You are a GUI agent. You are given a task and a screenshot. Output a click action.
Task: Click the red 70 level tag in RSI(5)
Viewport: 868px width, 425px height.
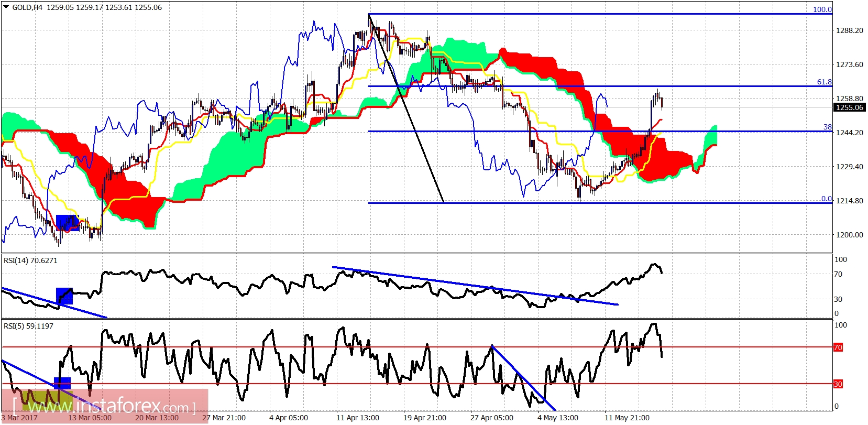[838, 347]
